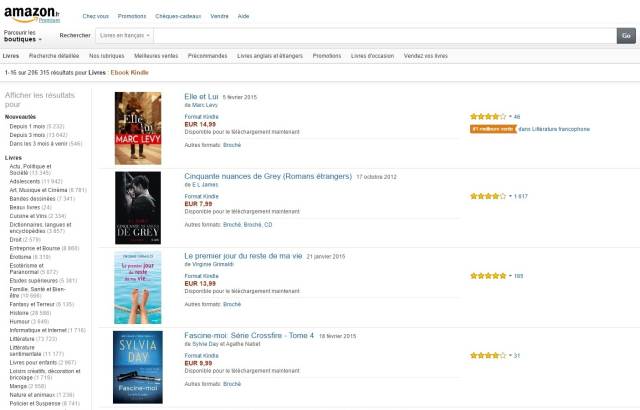Select Fantasy et Terreur category

[x=42, y=304]
